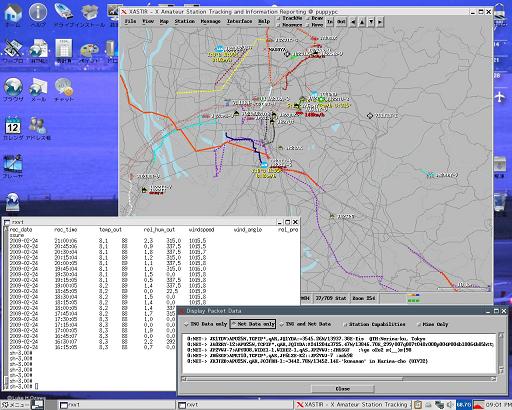This screenshot has height=410, width=512.
Task: Open the Station menu in Xastir
Action: pos(184,21)
